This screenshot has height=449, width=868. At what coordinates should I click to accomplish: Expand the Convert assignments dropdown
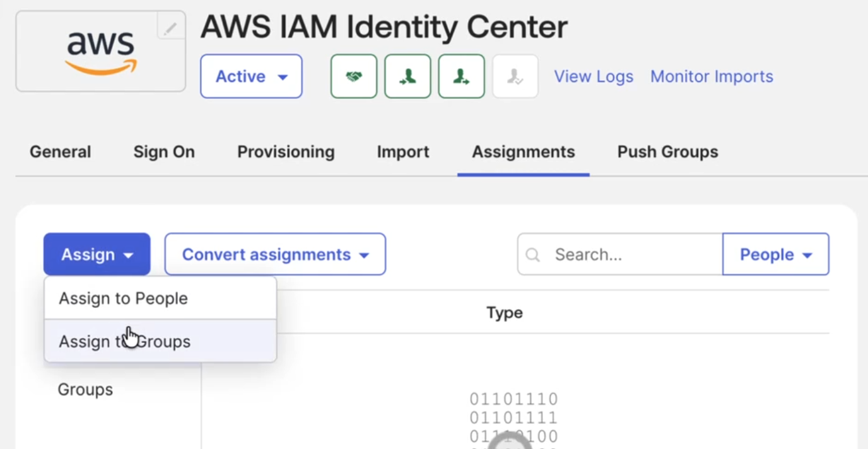275,254
